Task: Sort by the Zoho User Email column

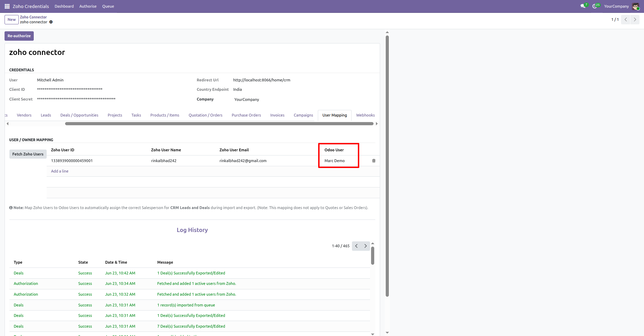Action: coord(234,150)
